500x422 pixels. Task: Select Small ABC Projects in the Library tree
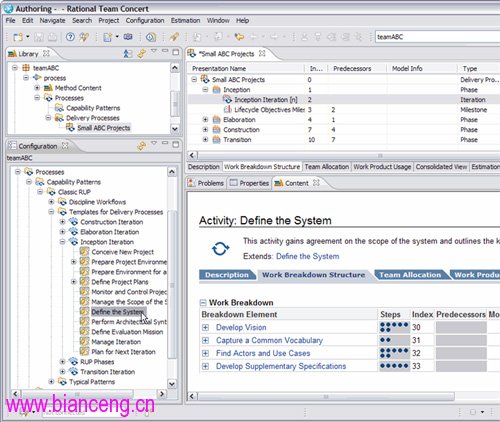tap(104, 128)
